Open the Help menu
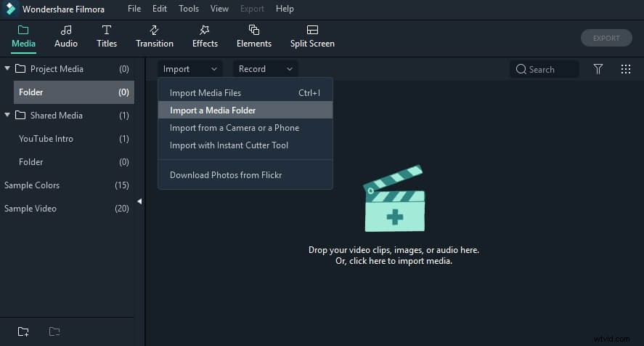 [x=285, y=9]
